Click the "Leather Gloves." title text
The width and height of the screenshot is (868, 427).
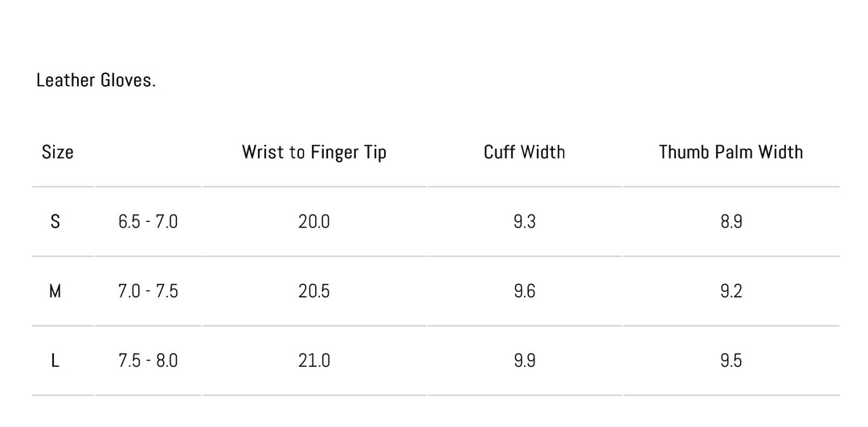(x=96, y=80)
